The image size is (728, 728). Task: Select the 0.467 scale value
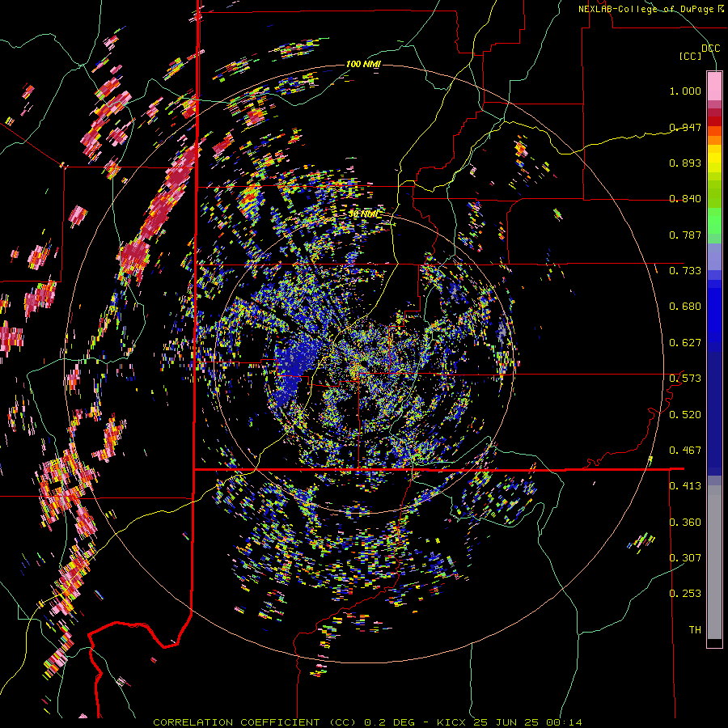[685, 450]
